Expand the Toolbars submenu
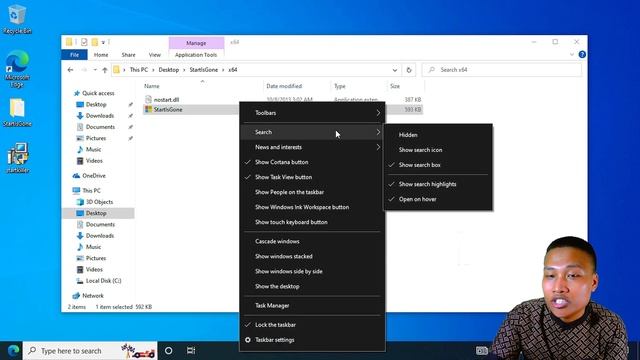This screenshot has width=640, height=360. (312, 113)
